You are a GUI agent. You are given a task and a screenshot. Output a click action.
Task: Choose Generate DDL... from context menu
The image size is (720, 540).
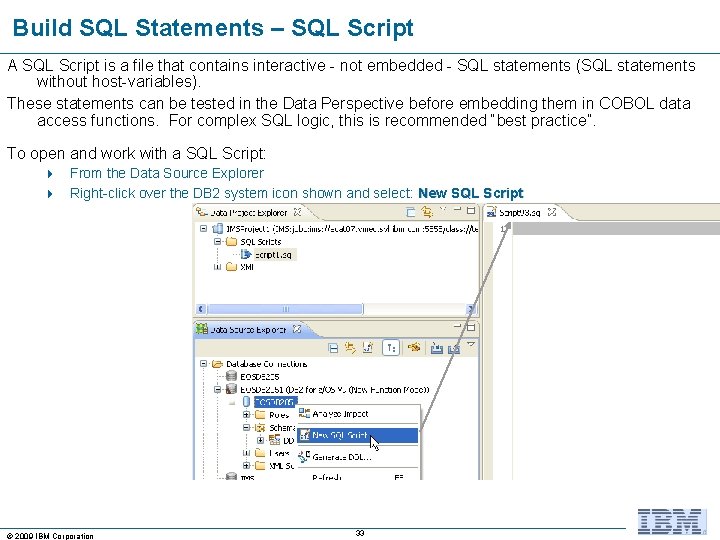click(359, 457)
